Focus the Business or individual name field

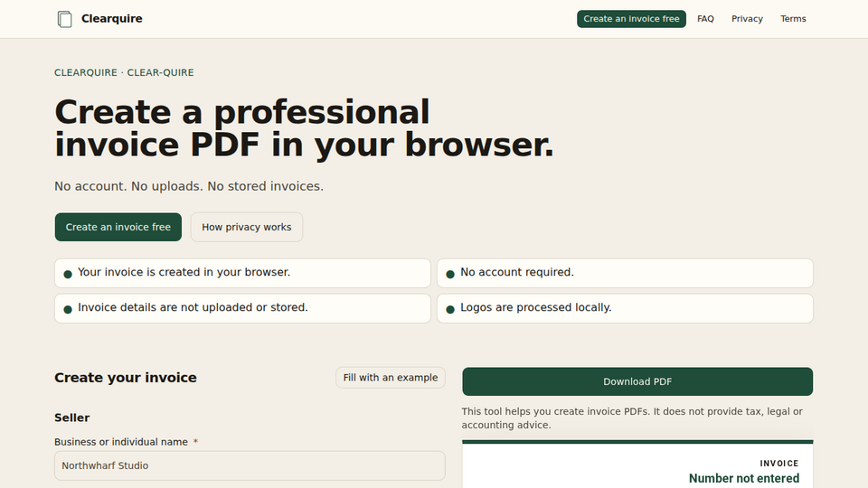pos(250,465)
